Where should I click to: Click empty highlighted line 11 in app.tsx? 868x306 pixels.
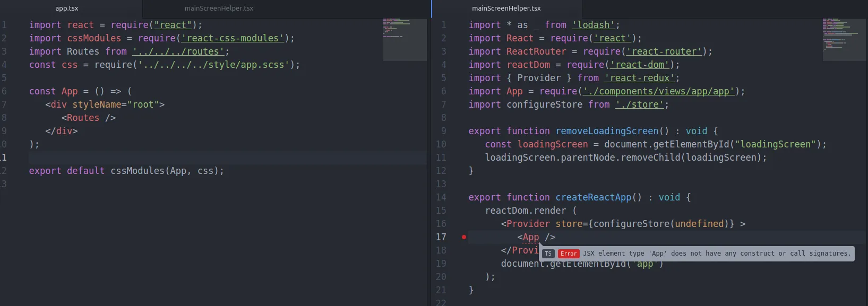click(x=227, y=158)
